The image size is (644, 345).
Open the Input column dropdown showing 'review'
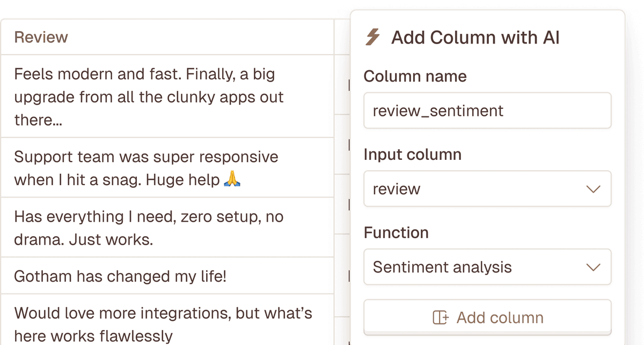(x=487, y=189)
